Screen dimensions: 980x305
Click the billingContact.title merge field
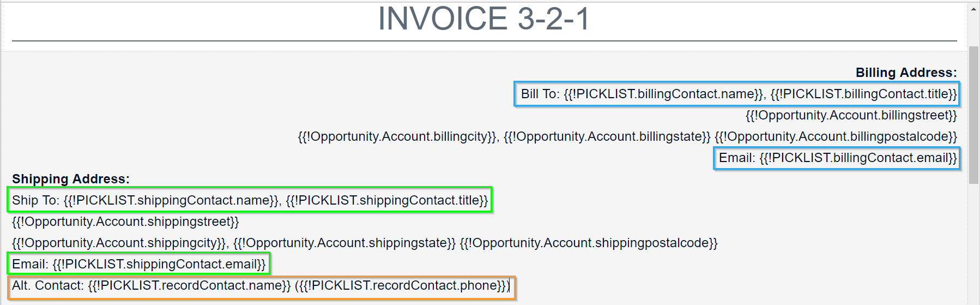coord(863,94)
